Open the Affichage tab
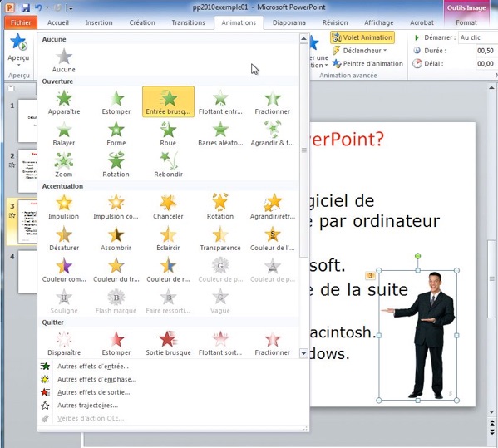Image resolution: width=498 pixels, height=448 pixels. [x=378, y=22]
